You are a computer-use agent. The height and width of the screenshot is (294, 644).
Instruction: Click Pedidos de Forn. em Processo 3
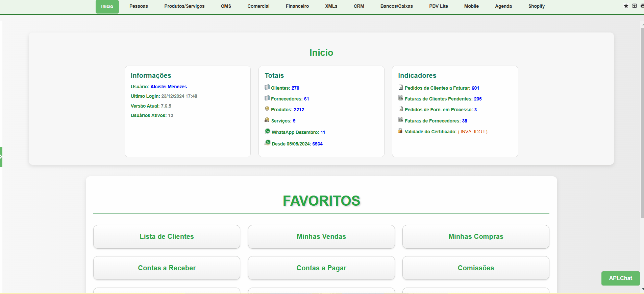point(475,110)
